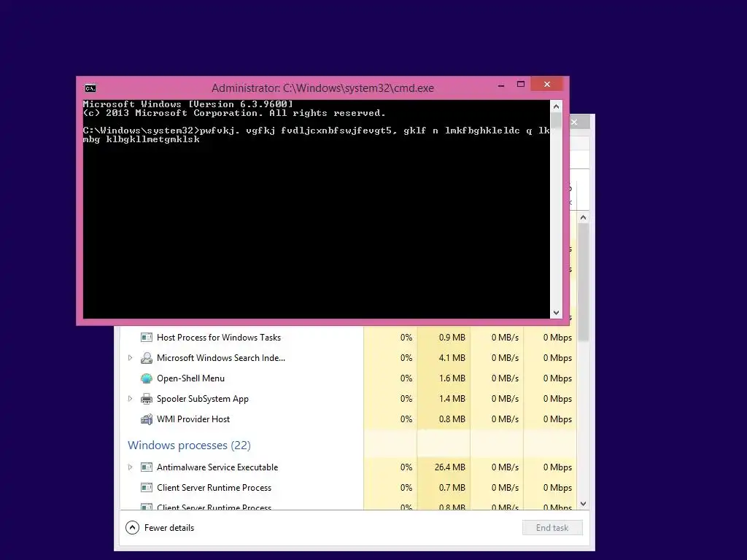Close the Administrator cmd.exe window
This screenshot has height=560, width=747.
click(x=547, y=85)
